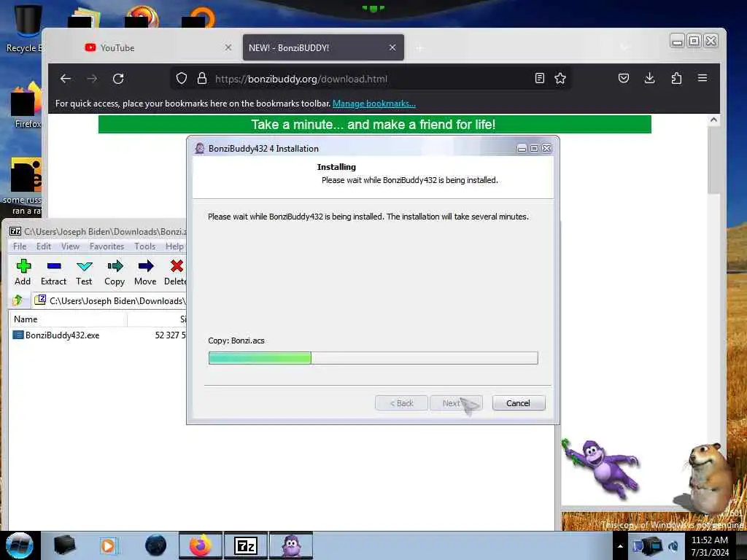Reload the BonziBuddy download page
The width and height of the screenshot is (747, 560).
[x=118, y=79]
